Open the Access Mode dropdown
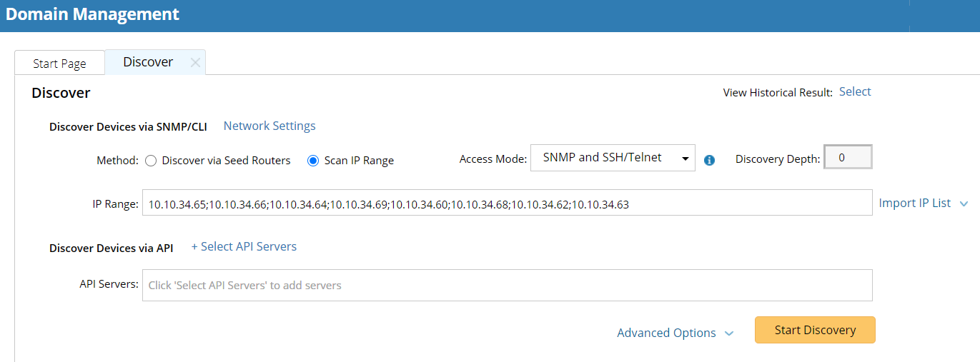 [x=613, y=158]
